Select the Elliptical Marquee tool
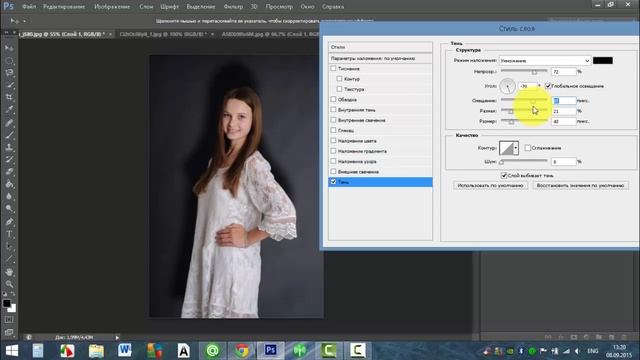 click(x=9, y=61)
